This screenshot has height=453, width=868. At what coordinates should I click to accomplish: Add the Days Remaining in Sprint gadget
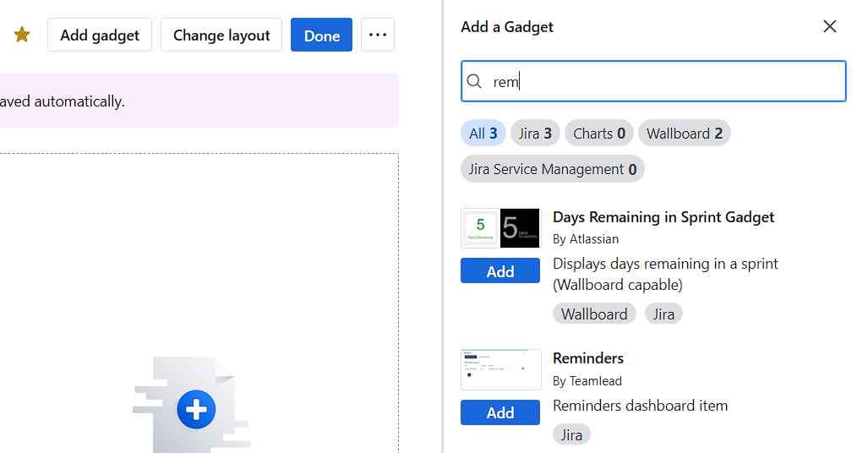[500, 271]
